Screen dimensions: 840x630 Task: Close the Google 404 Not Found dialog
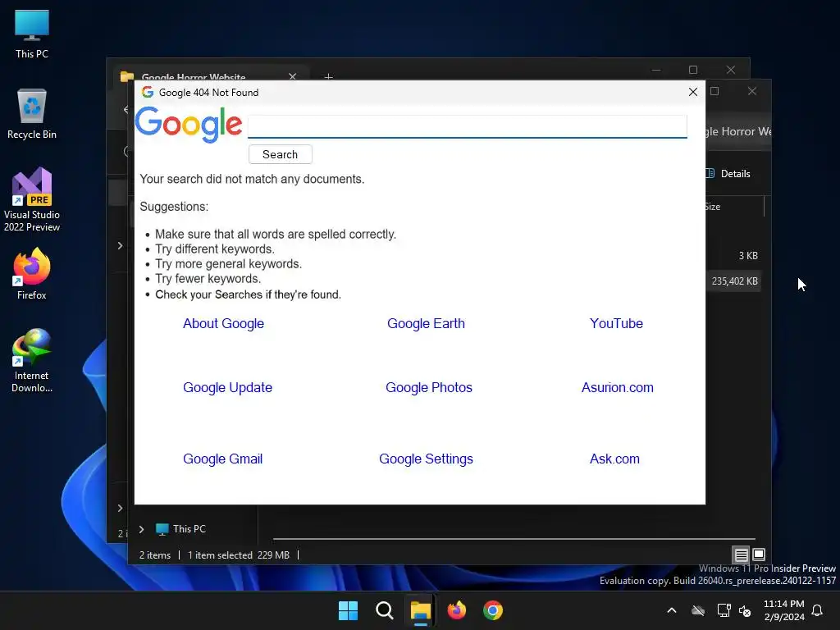click(692, 92)
